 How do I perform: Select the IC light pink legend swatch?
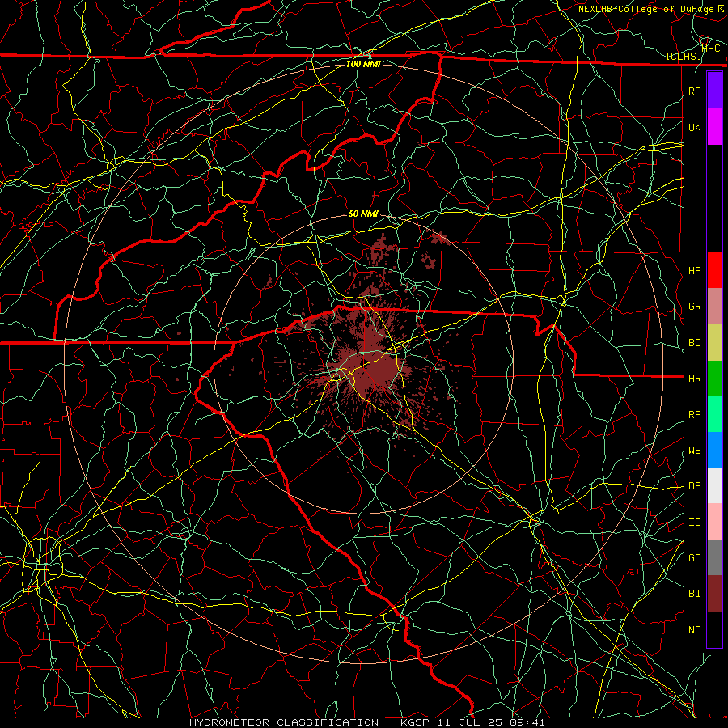[x=714, y=522]
